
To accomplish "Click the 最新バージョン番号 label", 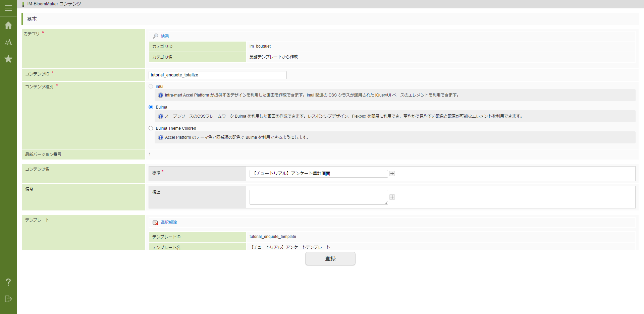I will [x=43, y=154].
